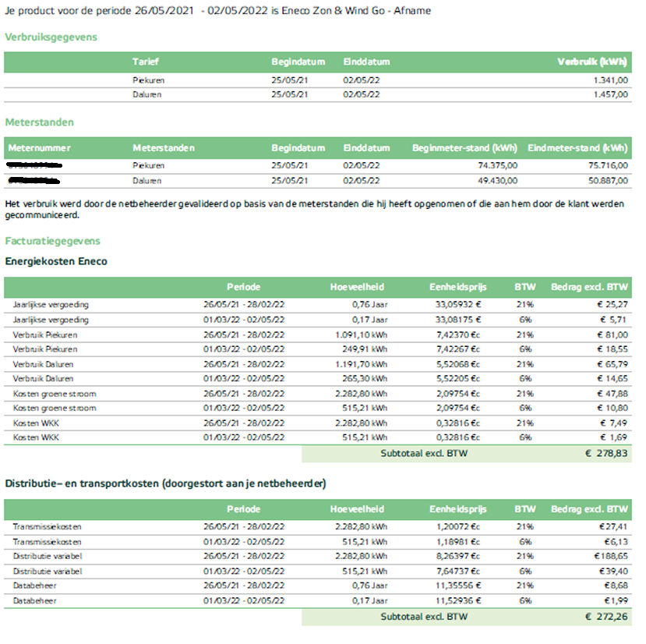
Task: Select the unit price 33,05932 €
Action: pyautogui.click(x=458, y=305)
